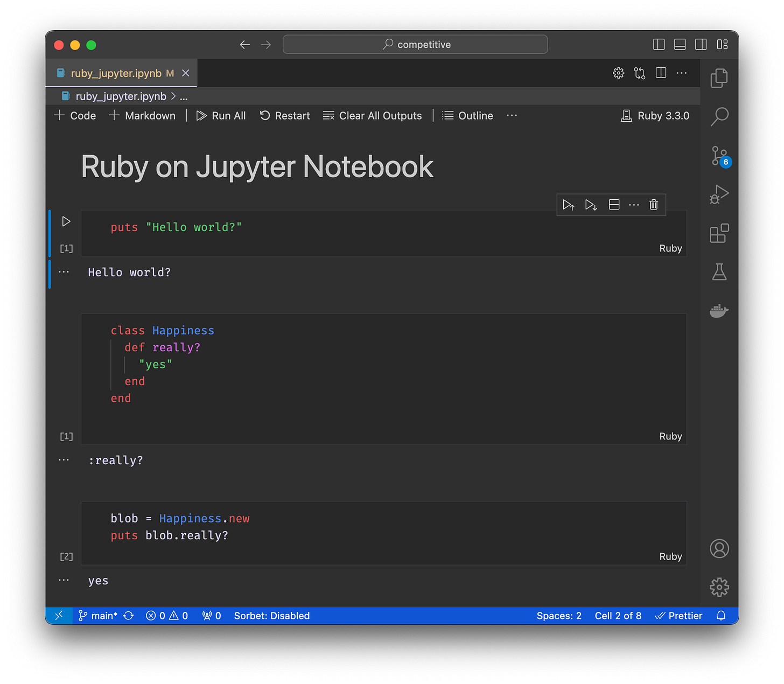Viewport: 784px width, 684px height.
Task: Click the competitive search command box
Action: (415, 45)
